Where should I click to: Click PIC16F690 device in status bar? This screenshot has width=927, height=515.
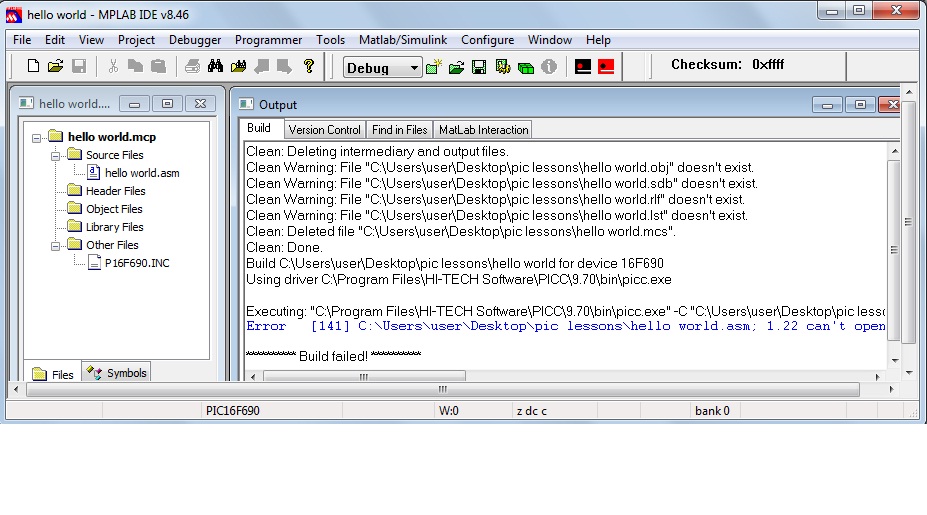(x=232, y=410)
